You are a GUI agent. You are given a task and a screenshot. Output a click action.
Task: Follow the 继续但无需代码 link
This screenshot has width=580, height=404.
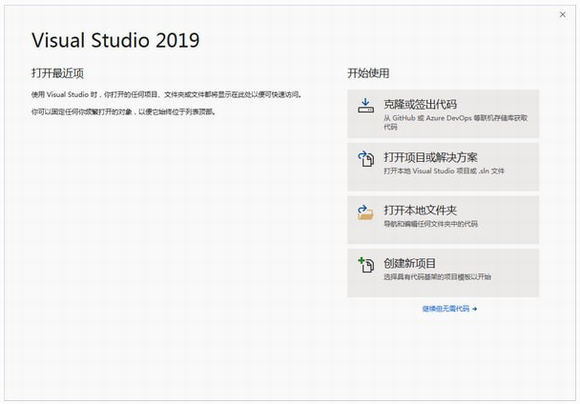[446, 309]
